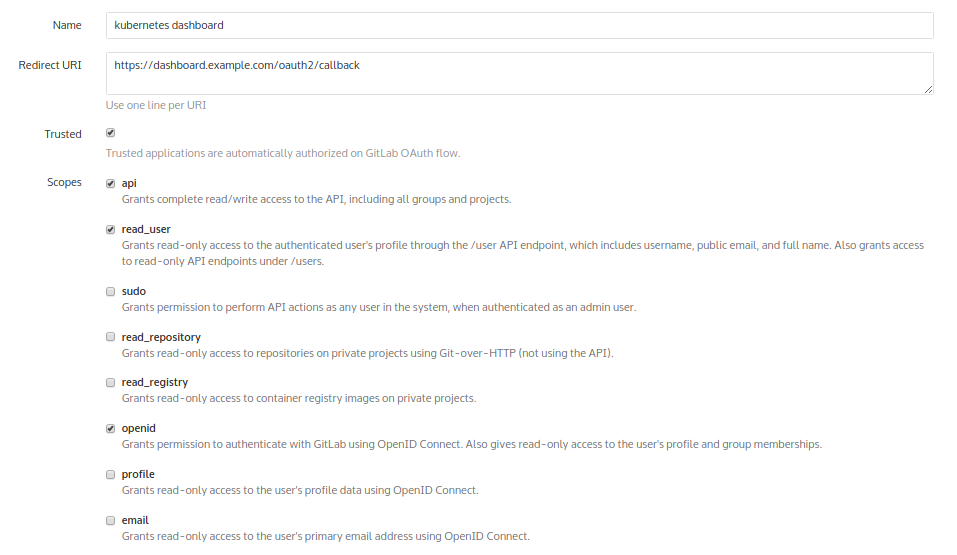
Task: Tick the read_registry scope checkbox
Action: 111,382
